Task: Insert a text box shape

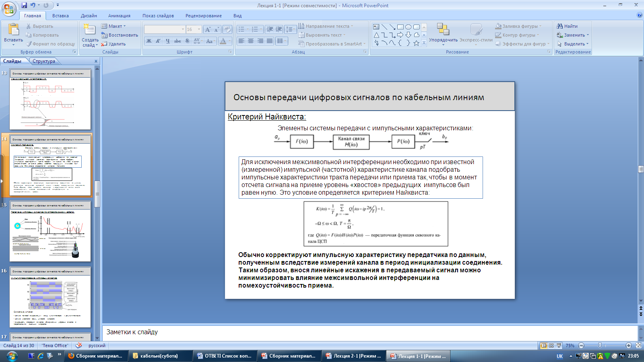Action: pyautogui.click(x=376, y=27)
